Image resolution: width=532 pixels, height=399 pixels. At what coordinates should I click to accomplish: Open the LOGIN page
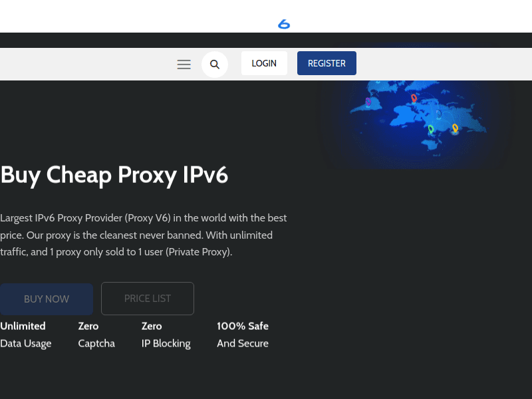tap(264, 63)
